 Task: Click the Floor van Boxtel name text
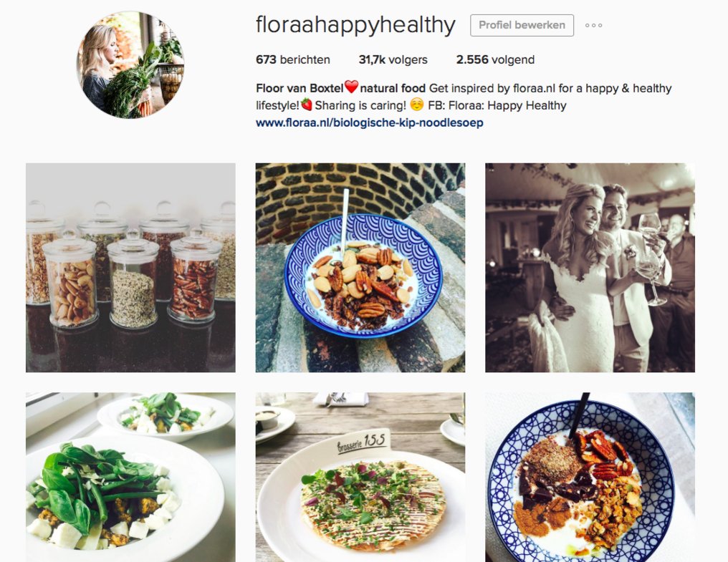tap(300, 88)
